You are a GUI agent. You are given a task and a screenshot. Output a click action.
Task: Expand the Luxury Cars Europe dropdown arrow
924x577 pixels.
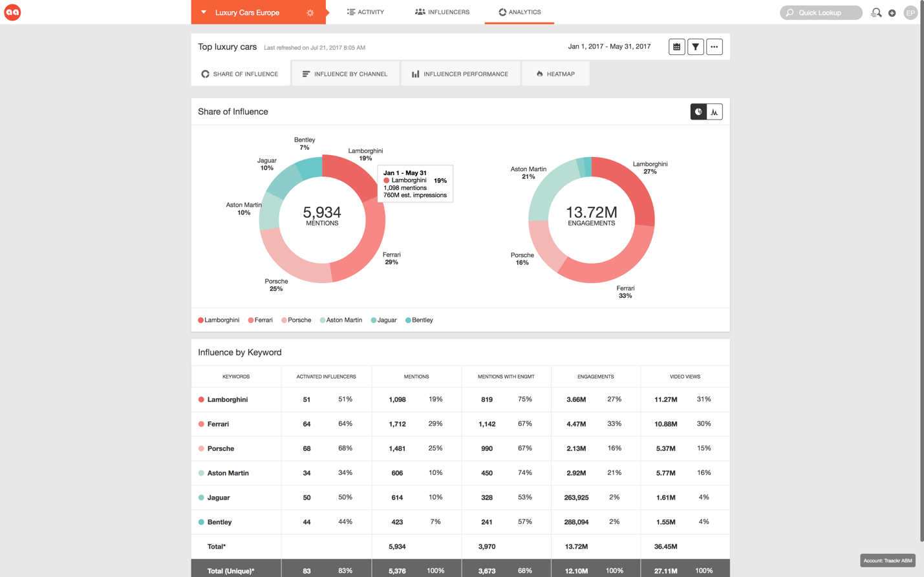(204, 12)
